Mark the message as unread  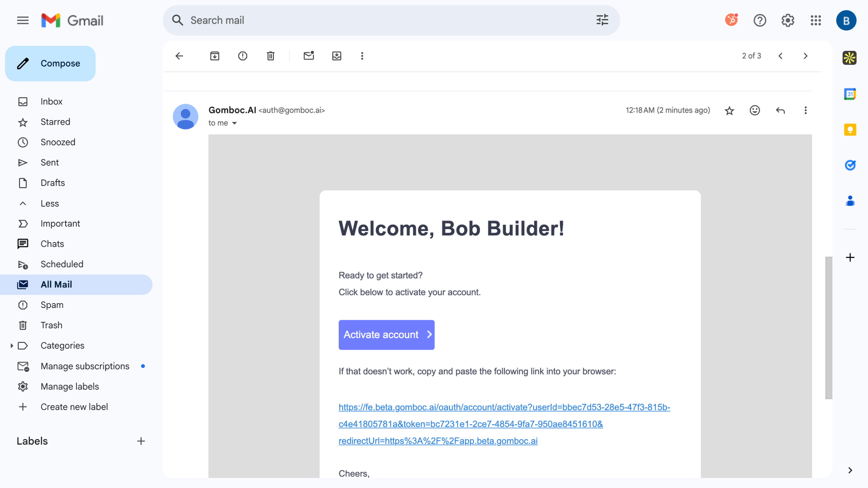(x=309, y=56)
